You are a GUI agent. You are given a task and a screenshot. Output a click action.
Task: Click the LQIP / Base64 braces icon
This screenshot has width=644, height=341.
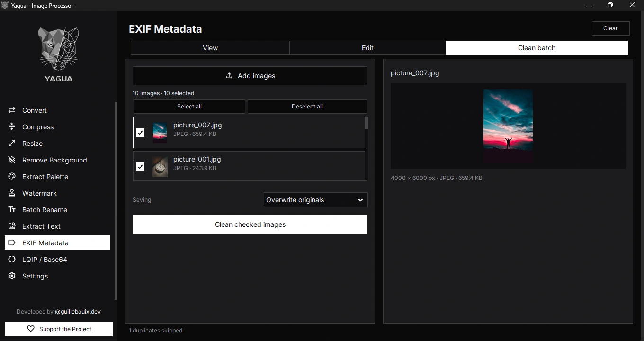tap(12, 260)
